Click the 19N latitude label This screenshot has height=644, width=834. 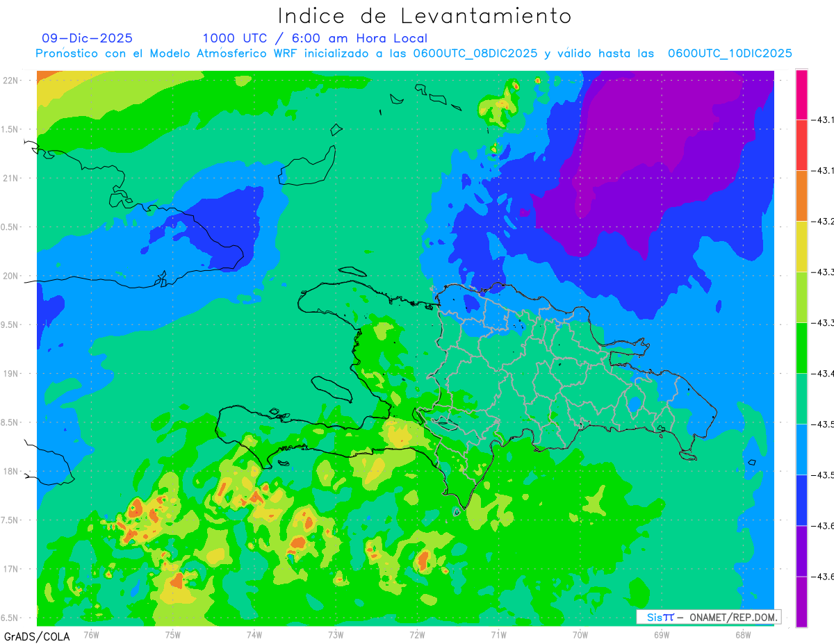[12, 374]
